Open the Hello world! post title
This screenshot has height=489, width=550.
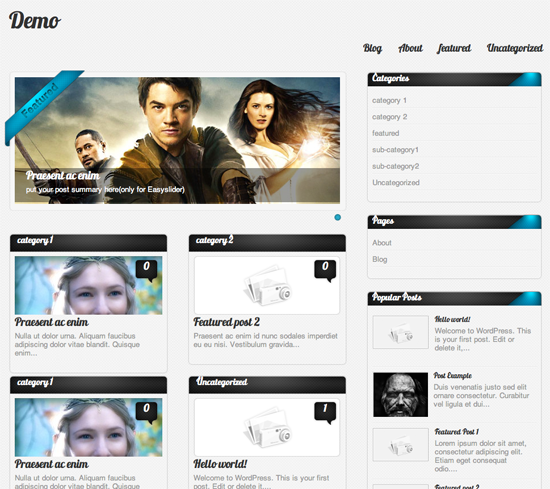pos(220,464)
